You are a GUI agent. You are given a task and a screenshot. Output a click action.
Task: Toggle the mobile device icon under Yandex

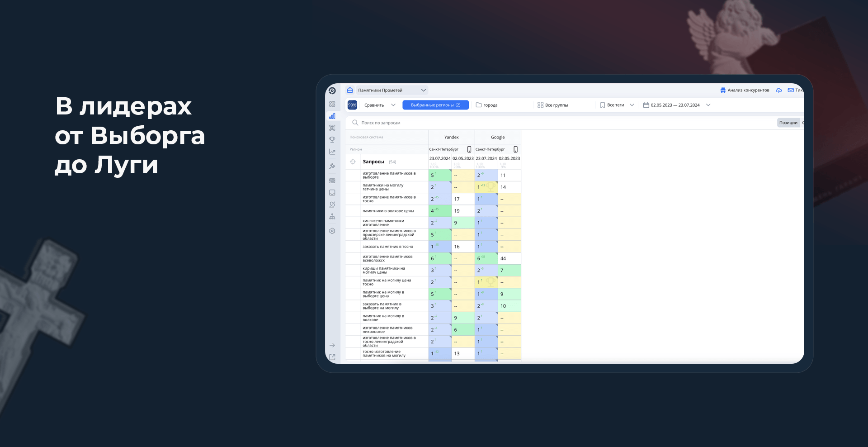click(x=469, y=149)
